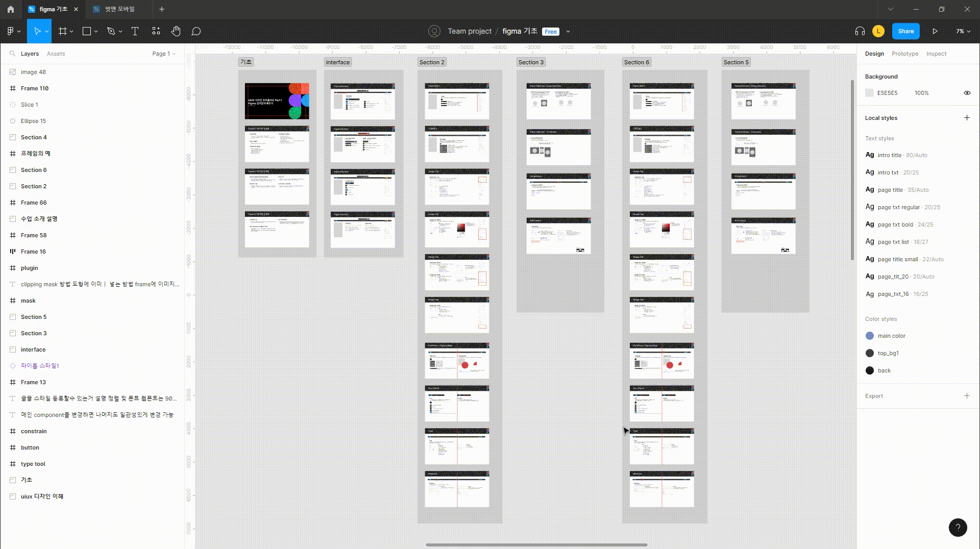Select the Text tool

click(135, 31)
